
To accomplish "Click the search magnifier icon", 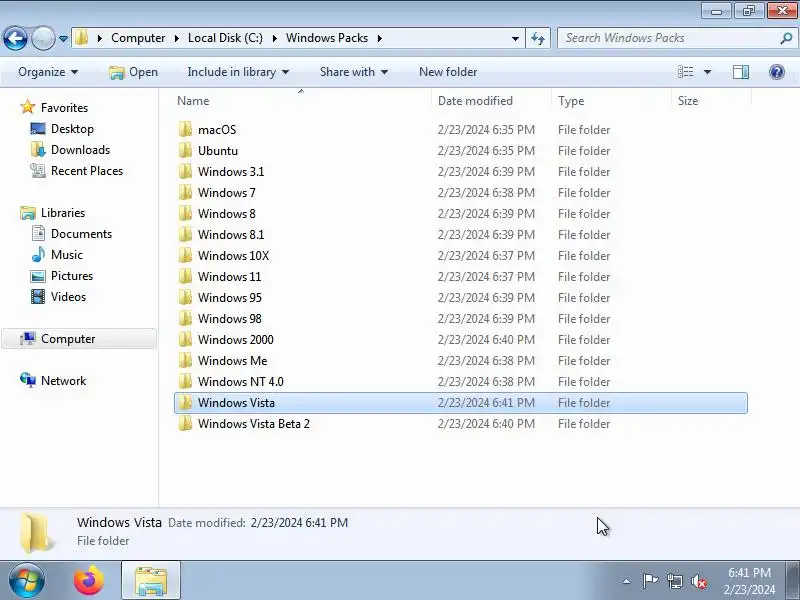I will click(786, 38).
